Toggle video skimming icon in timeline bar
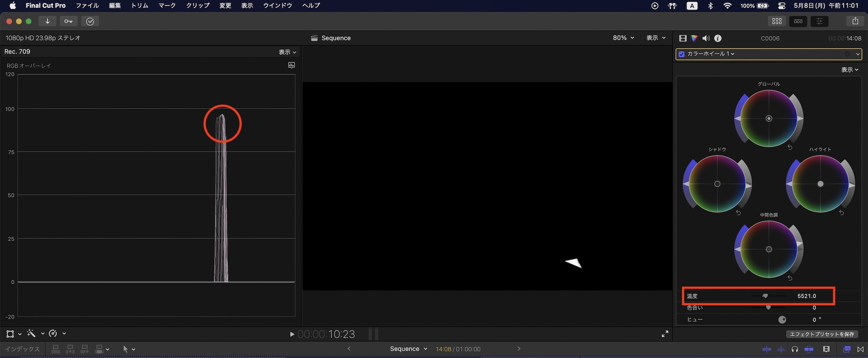The height and width of the screenshot is (358, 868). pyautogui.click(x=767, y=349)
